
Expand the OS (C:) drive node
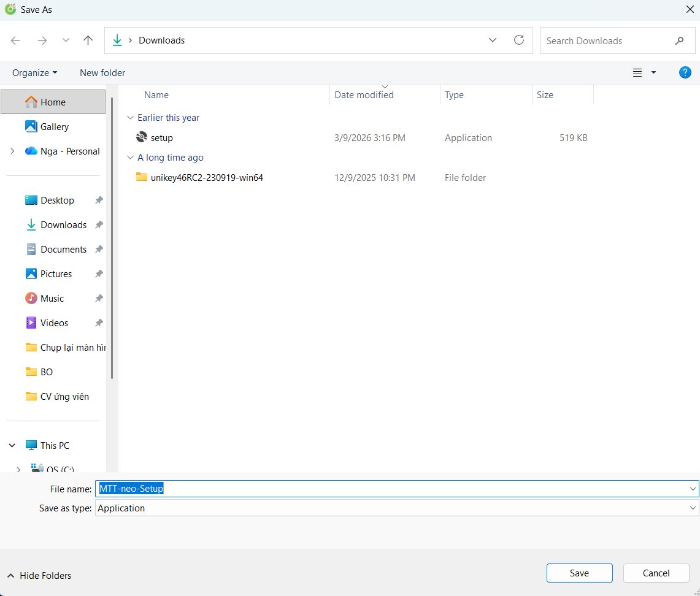coord(18,469)
